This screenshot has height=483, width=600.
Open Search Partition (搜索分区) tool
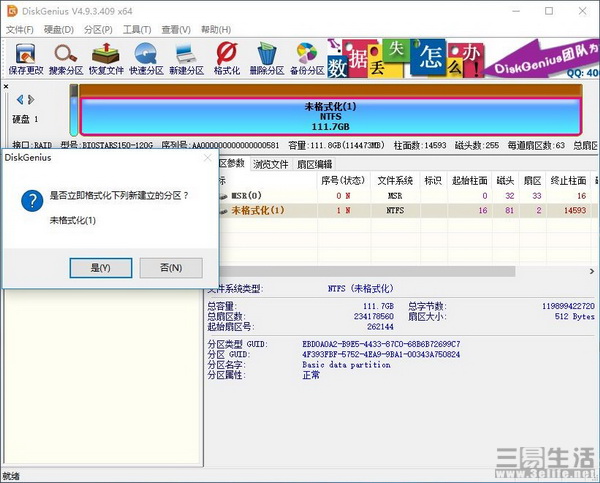(66, 59)
